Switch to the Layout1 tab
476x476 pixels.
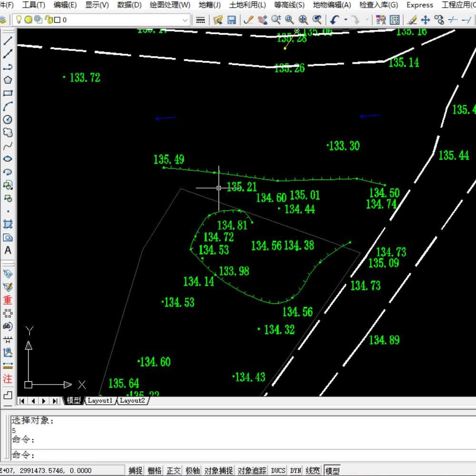point(100,401)
